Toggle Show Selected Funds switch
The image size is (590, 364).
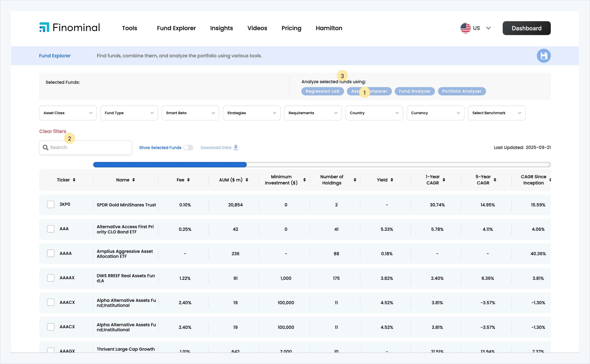[x=188, y=148]
